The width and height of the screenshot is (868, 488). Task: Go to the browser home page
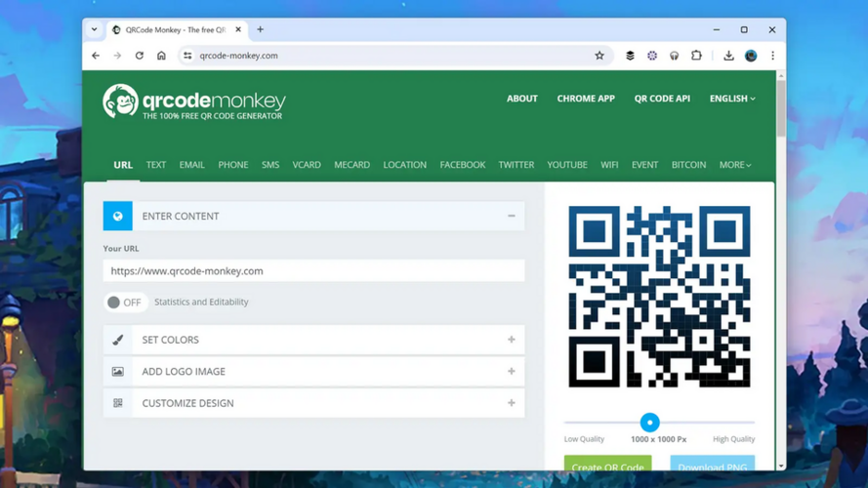coord(161,56)
